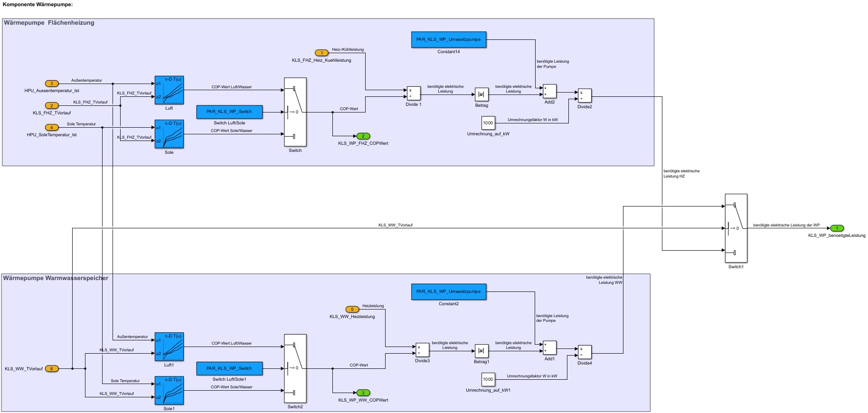Select the Switch2 block in Warmwasserspeicher
This screenshot has height=413, width=868.
[x=295, y=368]
